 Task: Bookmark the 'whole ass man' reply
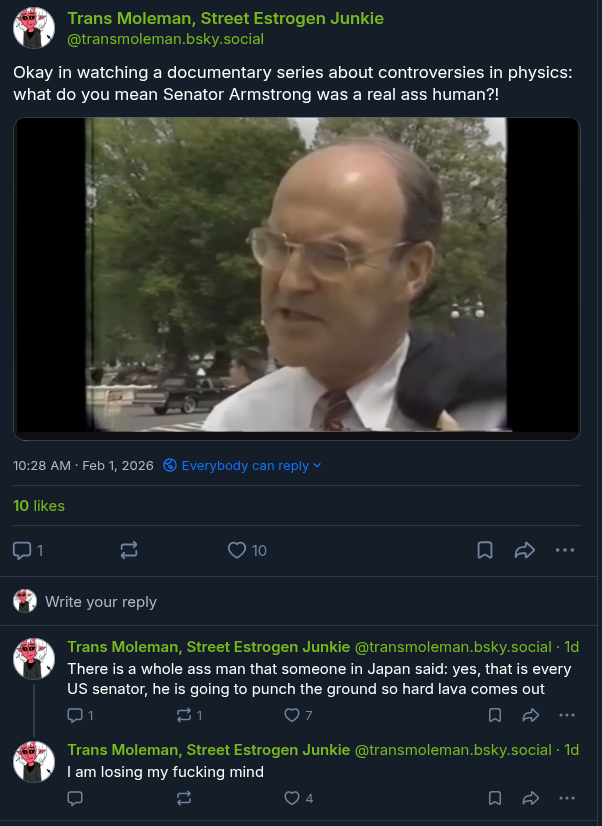[x=495, y=715]
